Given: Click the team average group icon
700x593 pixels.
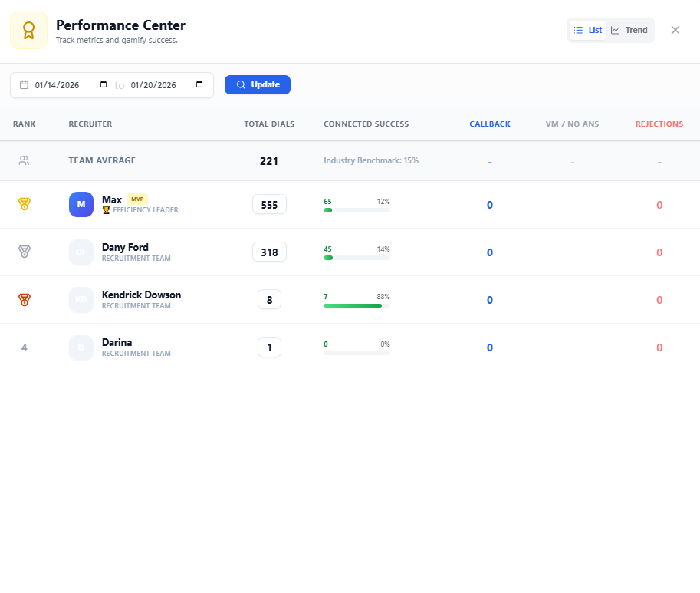Looking at the screenshot, I should pos(24,160).
